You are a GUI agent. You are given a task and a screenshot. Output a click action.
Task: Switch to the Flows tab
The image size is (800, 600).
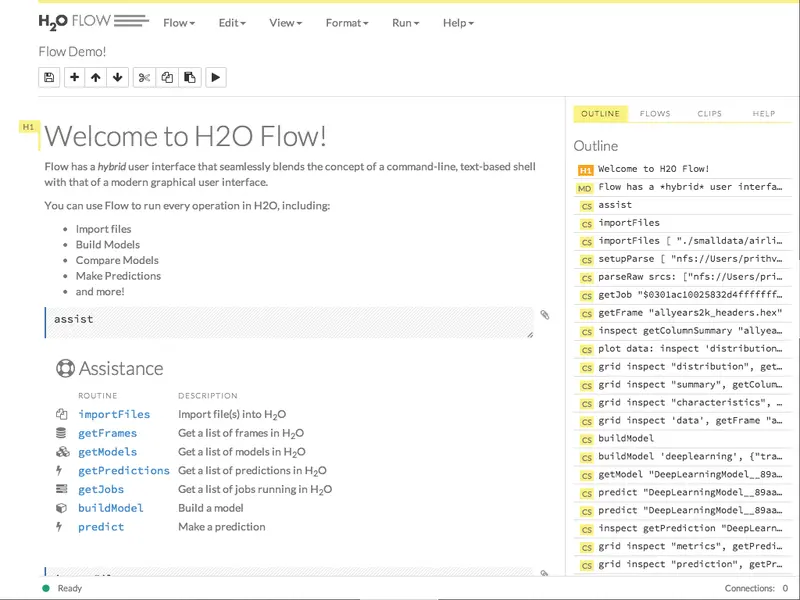click(x=655, y=114)
